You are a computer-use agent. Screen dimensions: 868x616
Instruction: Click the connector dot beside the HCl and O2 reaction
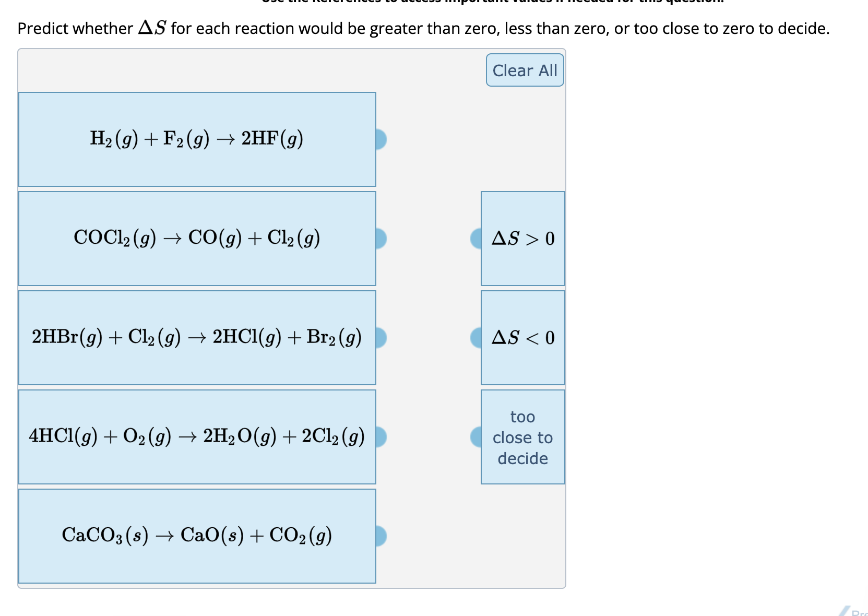tap(381, 437)
